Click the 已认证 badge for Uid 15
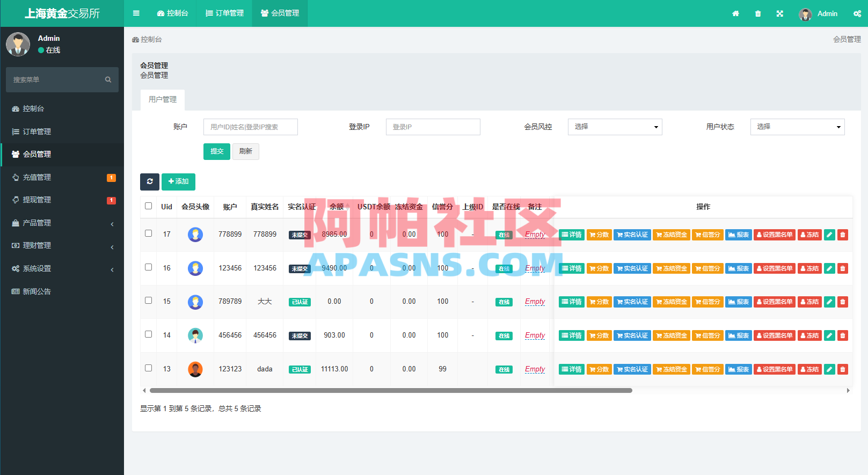Image resolution: width=868 pixels, height=475 pixels. click(x=300, y=302)
